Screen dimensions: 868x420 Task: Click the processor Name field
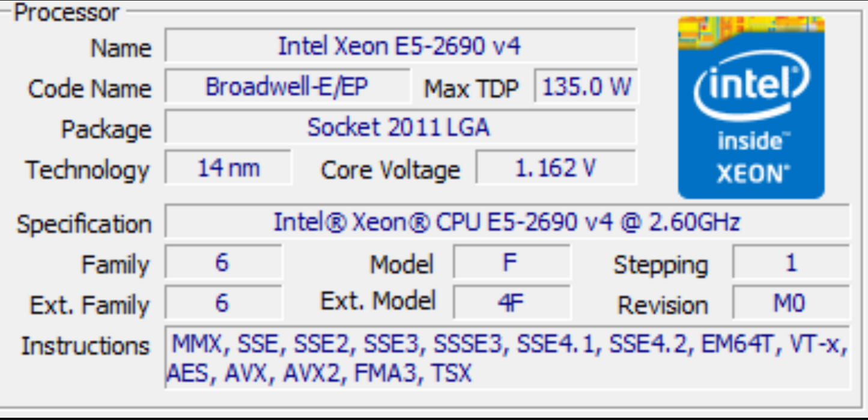[x=399, y=46]
